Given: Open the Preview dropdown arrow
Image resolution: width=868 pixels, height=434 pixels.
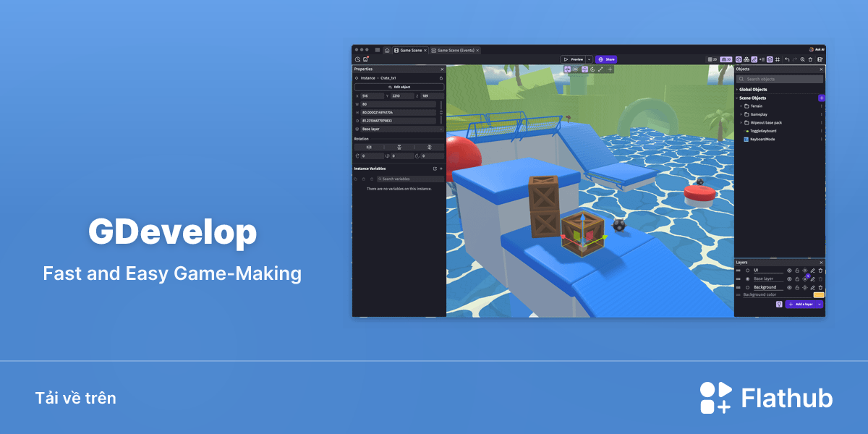Looking at the screenshot, I should tap(590, 59).
